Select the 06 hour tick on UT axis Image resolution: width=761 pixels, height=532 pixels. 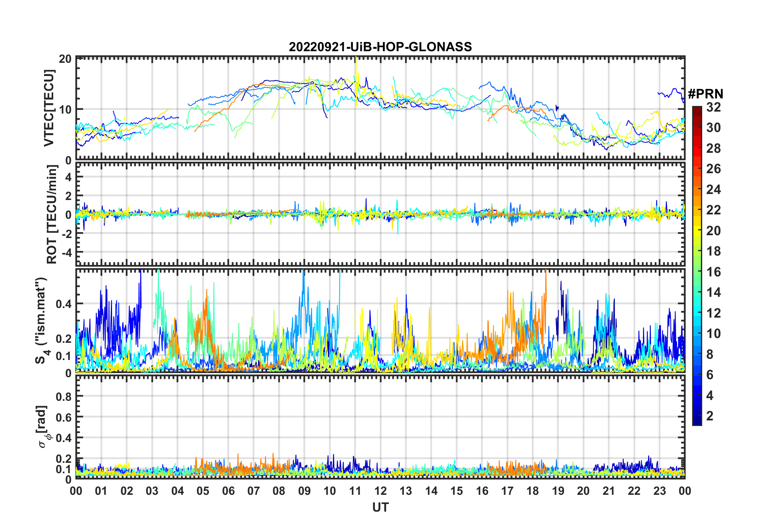pyautogui.click(x=228, y=491)
